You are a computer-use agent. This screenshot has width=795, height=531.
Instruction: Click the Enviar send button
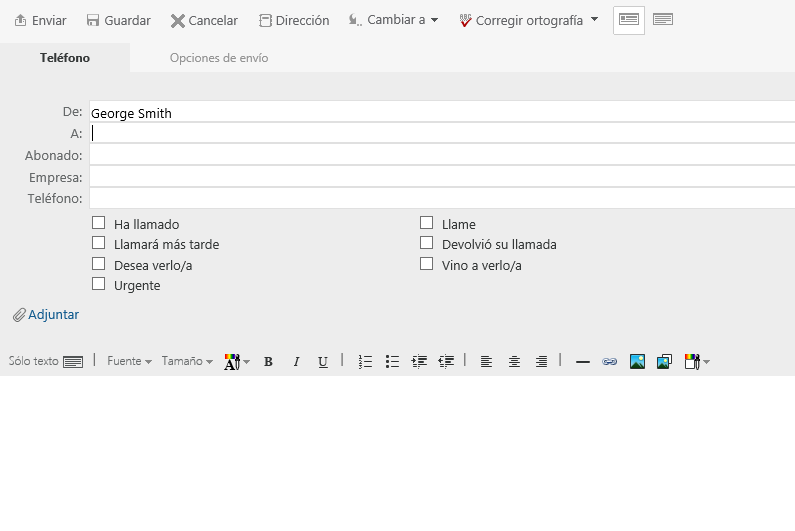click(x=41, y=20)
